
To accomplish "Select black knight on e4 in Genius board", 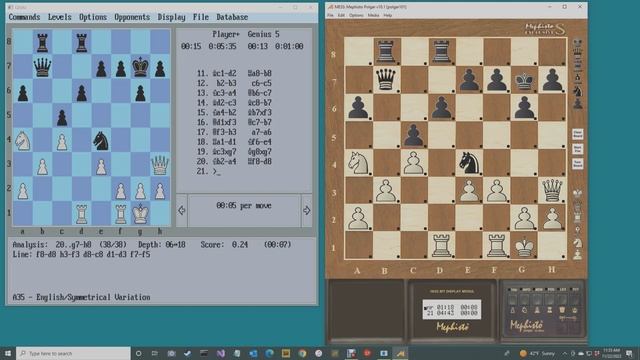I will coord(101,140).
